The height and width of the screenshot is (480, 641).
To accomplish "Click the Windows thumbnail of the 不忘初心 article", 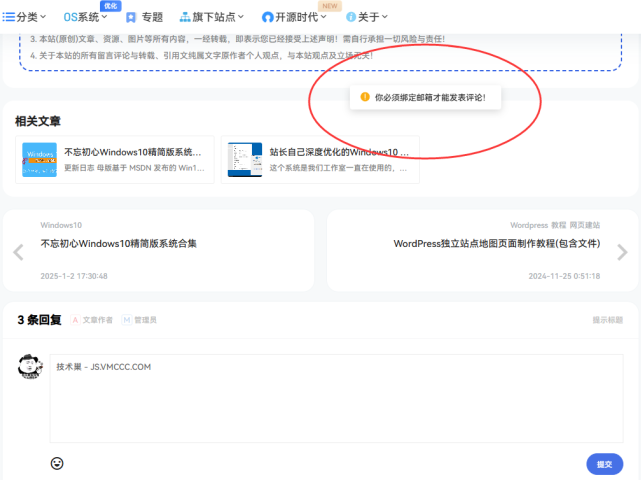I will (39, 159).
